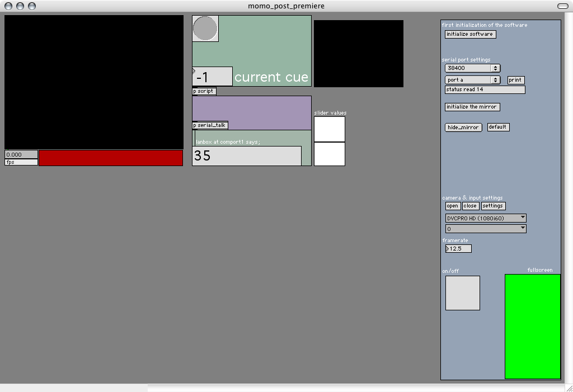573x392 pixels.
Task: Click the large black video display on the left
Action: coord(94,82)
